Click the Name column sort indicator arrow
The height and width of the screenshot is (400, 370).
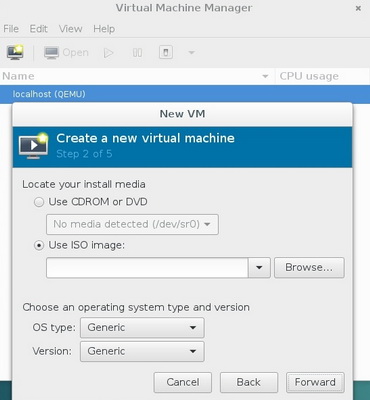click(265, 76)
